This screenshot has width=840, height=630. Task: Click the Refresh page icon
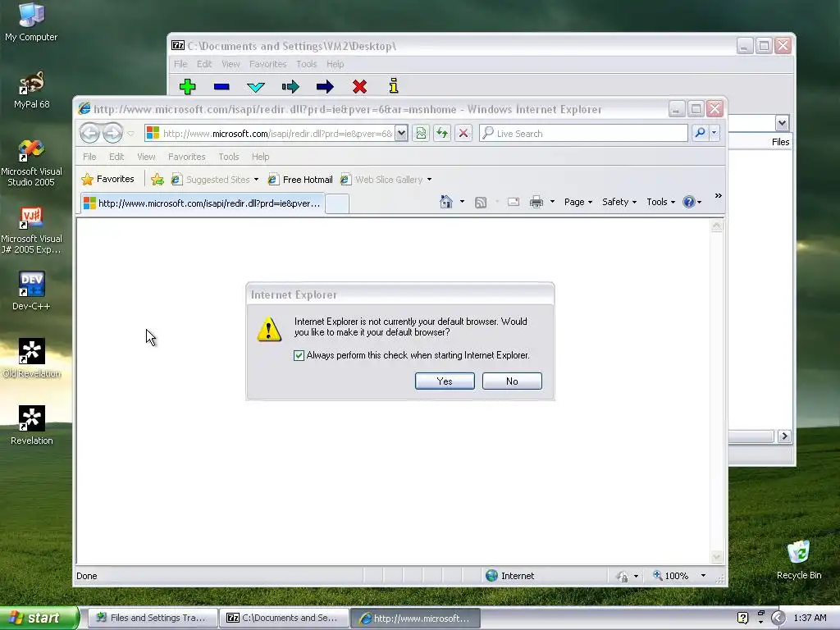point(442,133)
